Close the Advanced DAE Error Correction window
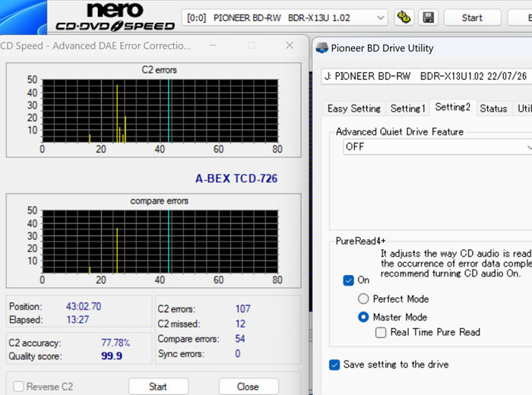Screen dimensions: 532x395 tap(290, 45)
